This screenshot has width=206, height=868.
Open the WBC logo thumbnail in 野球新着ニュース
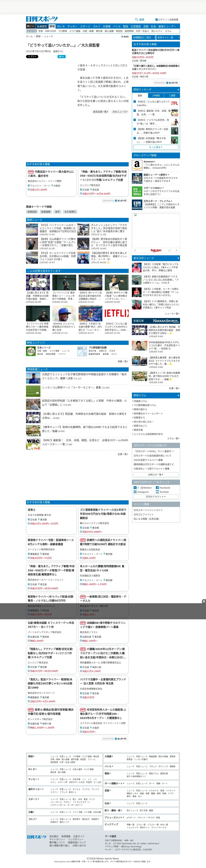pos(33,444)
